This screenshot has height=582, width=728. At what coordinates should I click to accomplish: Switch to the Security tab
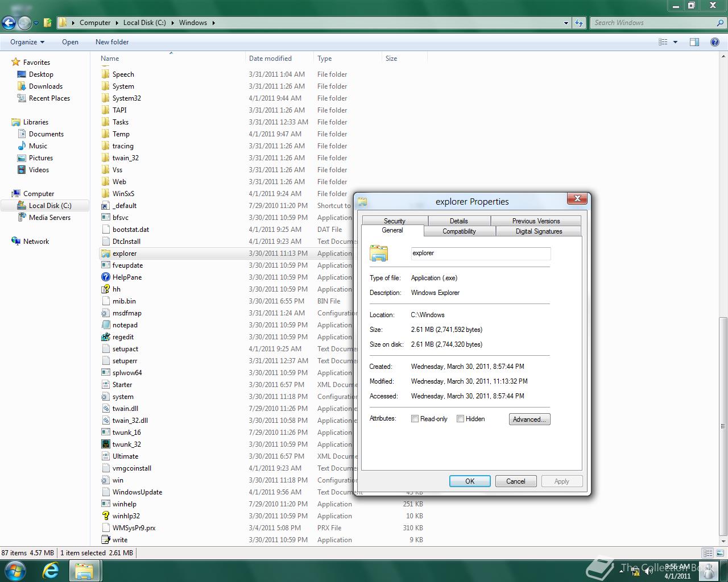coord(395,221)
